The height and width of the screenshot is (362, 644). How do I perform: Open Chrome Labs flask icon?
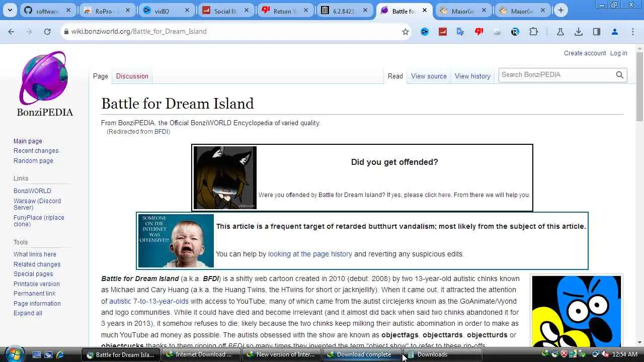560,31
